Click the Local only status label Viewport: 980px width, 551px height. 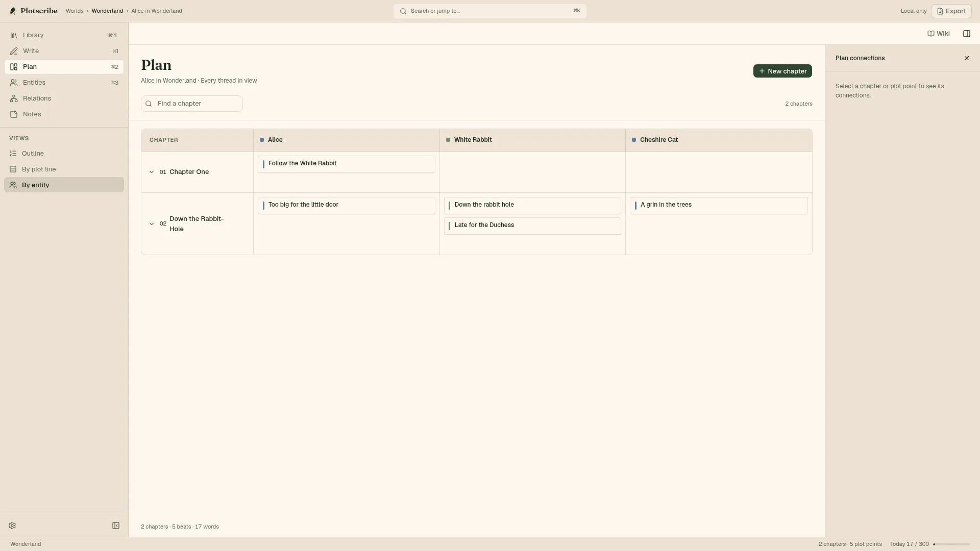click(x=914, y=11)
